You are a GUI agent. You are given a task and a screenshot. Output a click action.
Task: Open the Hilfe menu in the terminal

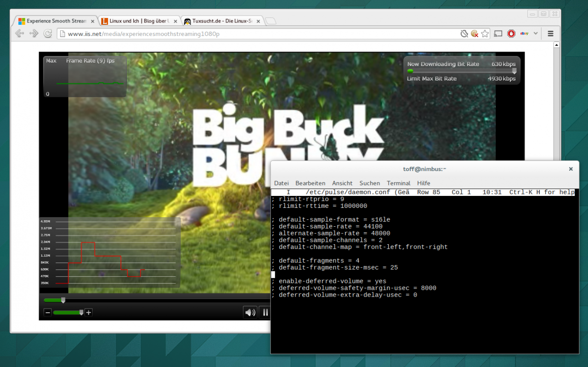pyautogui.click(x=424, y=183)
